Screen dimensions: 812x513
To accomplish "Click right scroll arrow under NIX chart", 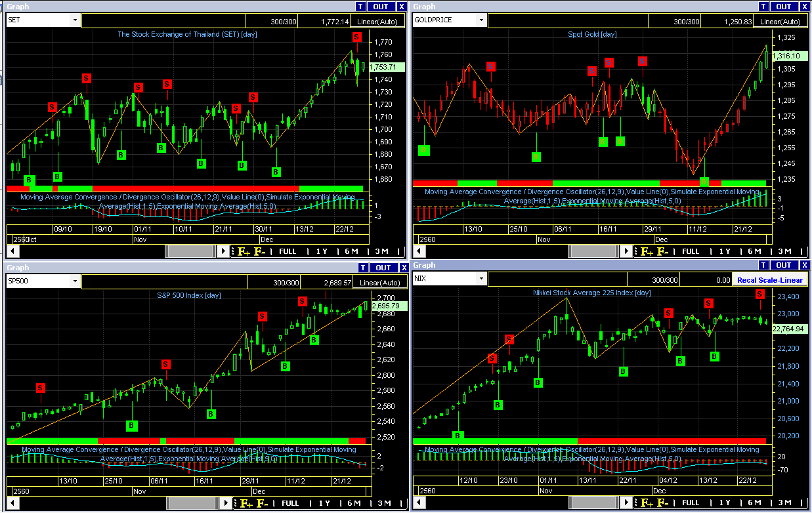I will (x=627, y=503).
